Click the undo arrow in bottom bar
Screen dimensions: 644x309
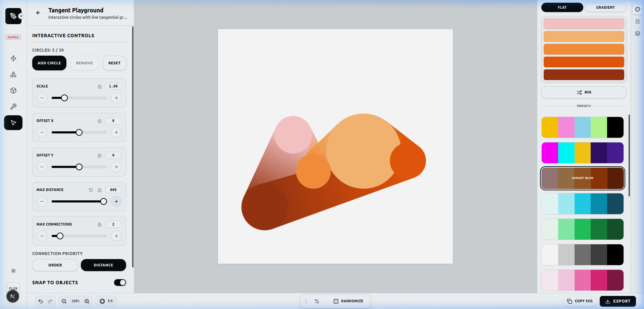[x=41, y=301]
